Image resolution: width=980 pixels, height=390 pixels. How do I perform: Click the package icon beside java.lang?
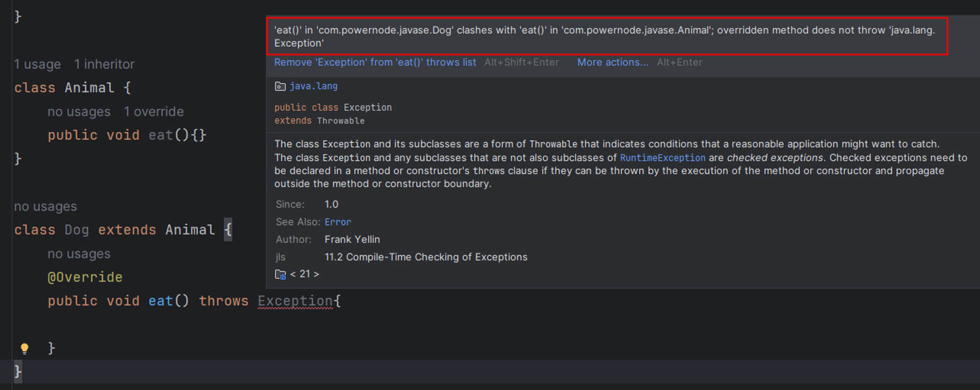280,86
